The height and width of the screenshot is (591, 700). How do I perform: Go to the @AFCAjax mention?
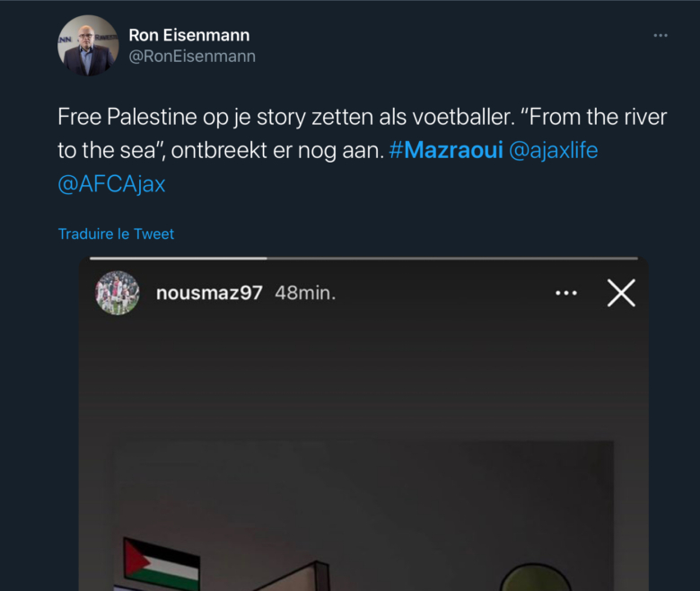(111, 183)
